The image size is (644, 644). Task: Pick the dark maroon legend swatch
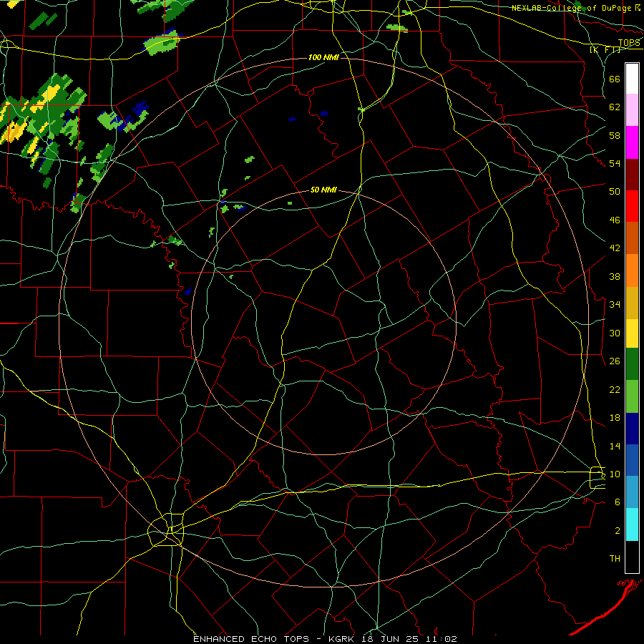pos(632,175)
